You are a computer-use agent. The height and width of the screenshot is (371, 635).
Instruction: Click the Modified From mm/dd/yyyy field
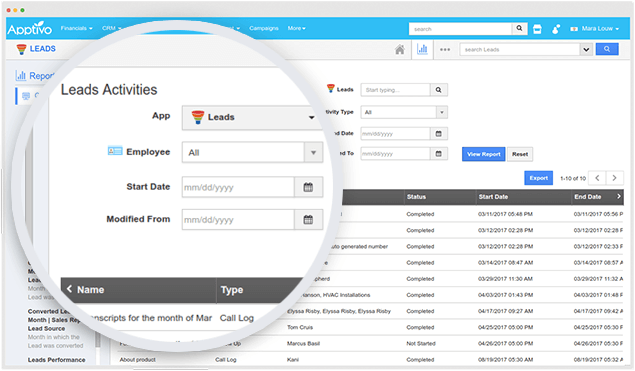click(x=238, y=220)
